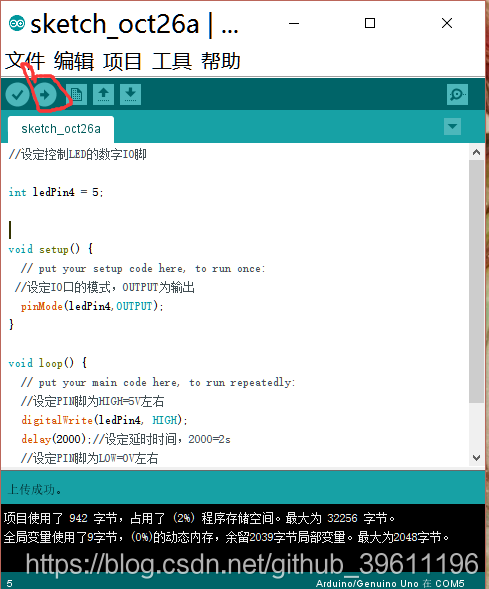Viewport: 489px width, 589px height.
Task: Open the 项目 menu
Action: pyautogui.click(x=122, y=61)
